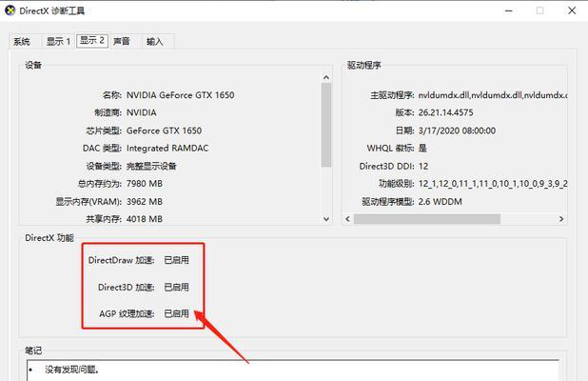
Task: Click the DirectX diagnostic tool title icon
Action: (x=10, y=10)
